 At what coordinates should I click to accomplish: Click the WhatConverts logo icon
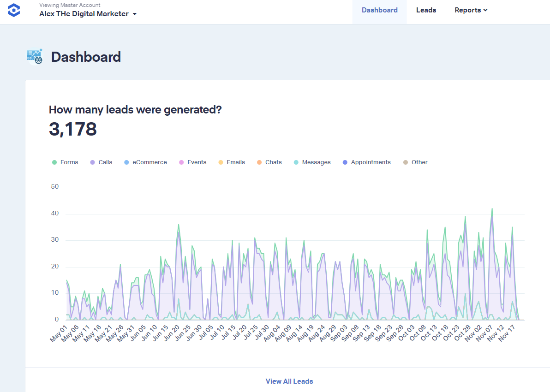click(14, 10)
